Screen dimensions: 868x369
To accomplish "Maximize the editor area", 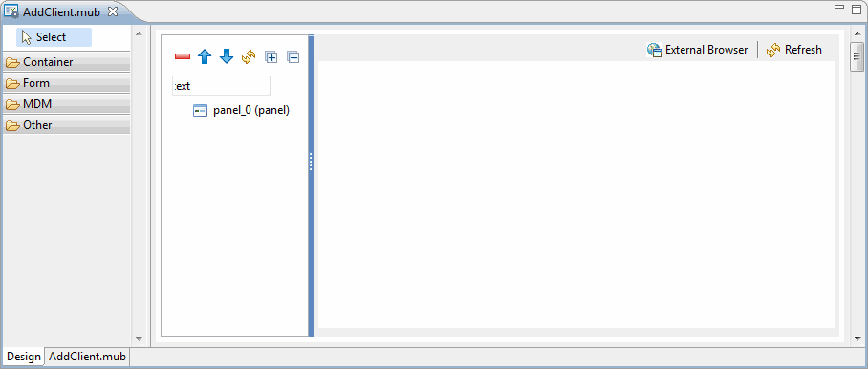I will (857, 9).
